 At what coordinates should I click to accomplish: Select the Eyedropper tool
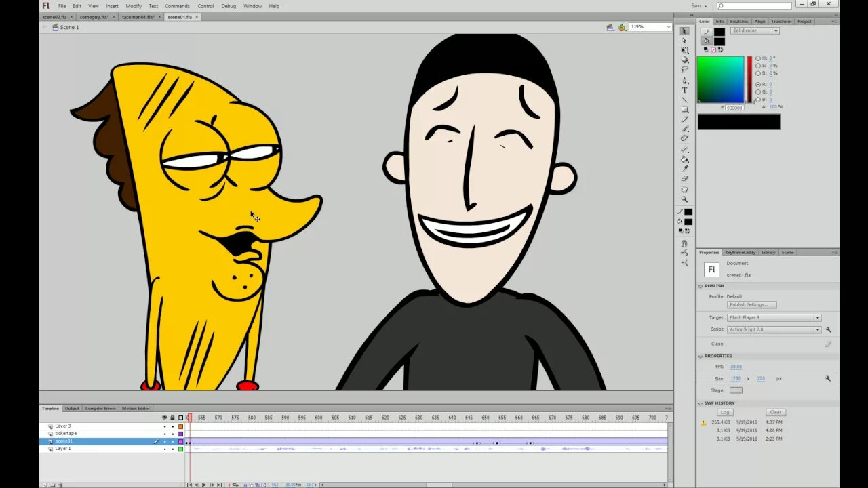(x=684, y=169)
